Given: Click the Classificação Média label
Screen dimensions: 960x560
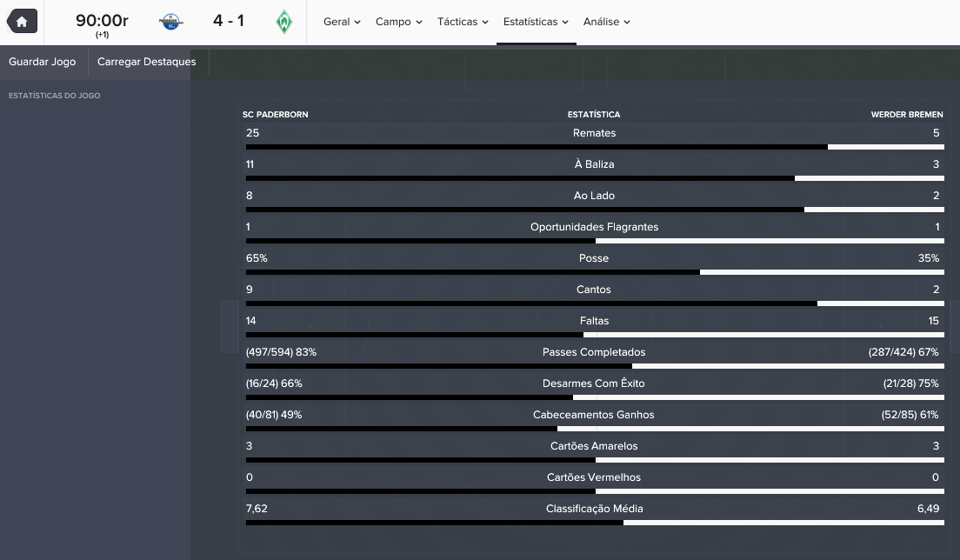Looking at the screenshot, I should click(594, 508).
